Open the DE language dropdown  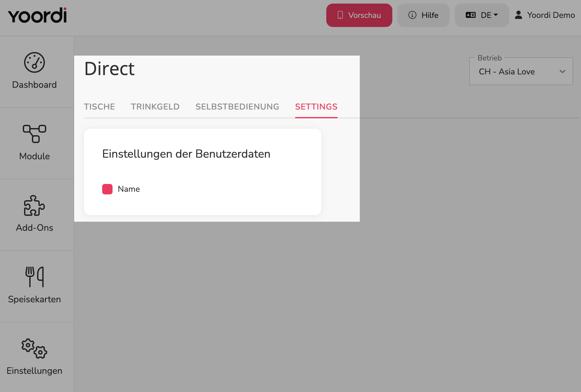point(482,15)
